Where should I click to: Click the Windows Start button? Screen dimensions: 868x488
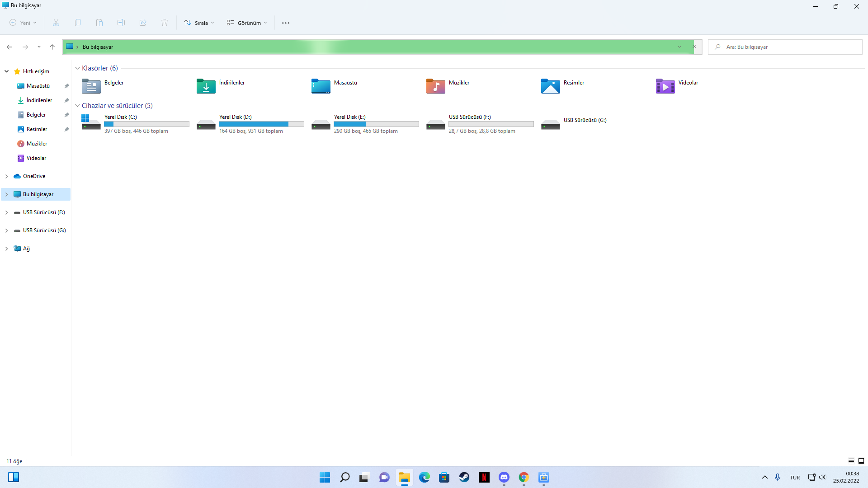coord(325,477)
